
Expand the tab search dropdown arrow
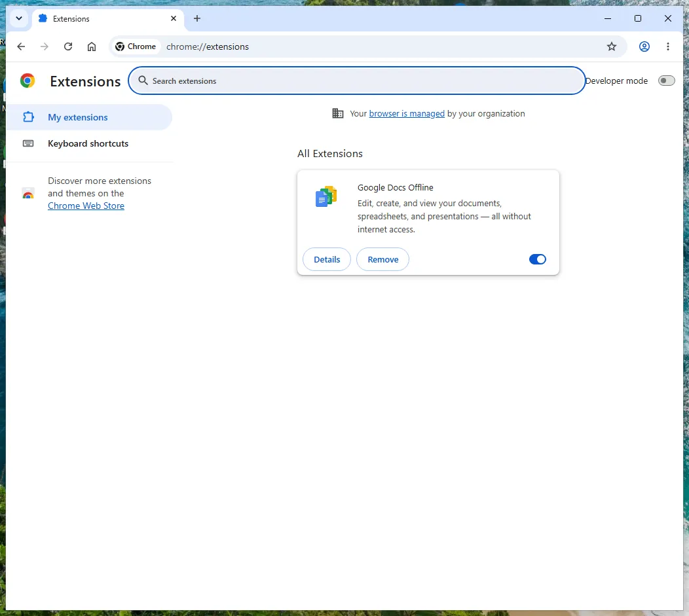(x=19, y=18)
